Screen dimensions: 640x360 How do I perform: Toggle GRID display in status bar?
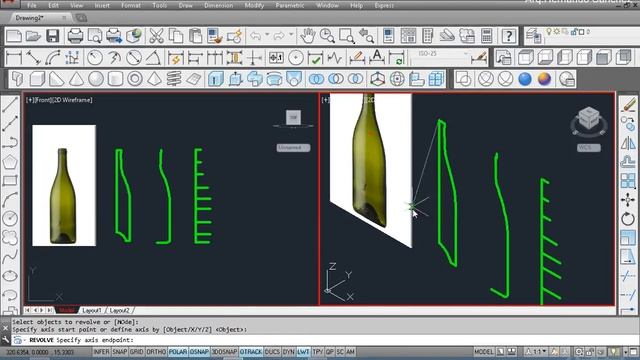tap(137, 352)
